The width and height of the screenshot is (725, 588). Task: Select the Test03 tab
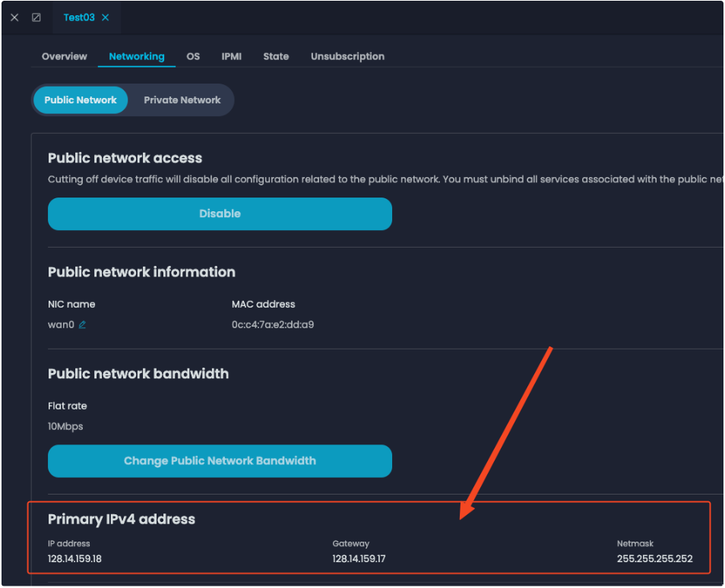point(79,17)
